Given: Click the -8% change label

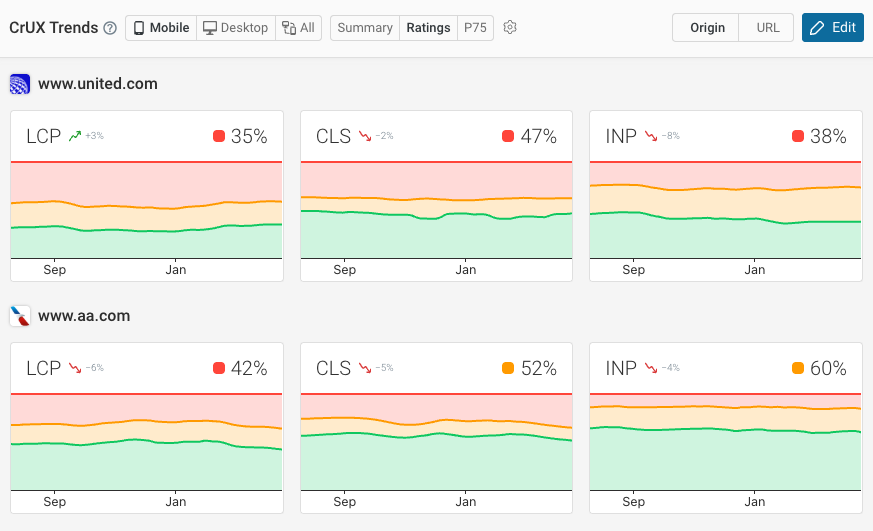Looking at the screenshot, I should [670, 136].
